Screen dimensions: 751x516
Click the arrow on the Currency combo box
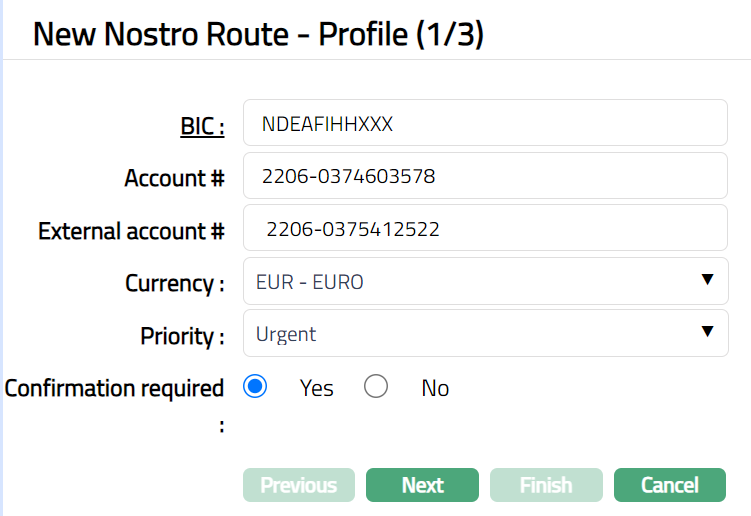click(x=707, y=280)
